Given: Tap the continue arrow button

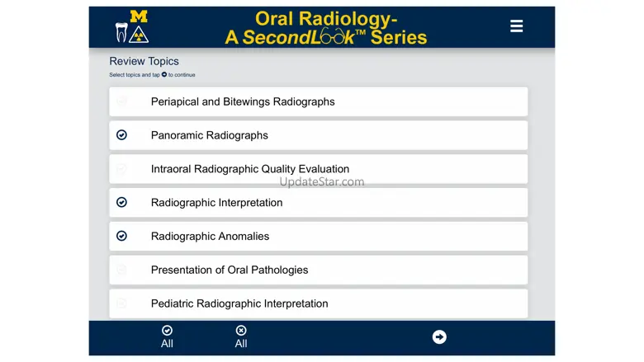Looking at the screenshot, I should [x=439, y=337].
